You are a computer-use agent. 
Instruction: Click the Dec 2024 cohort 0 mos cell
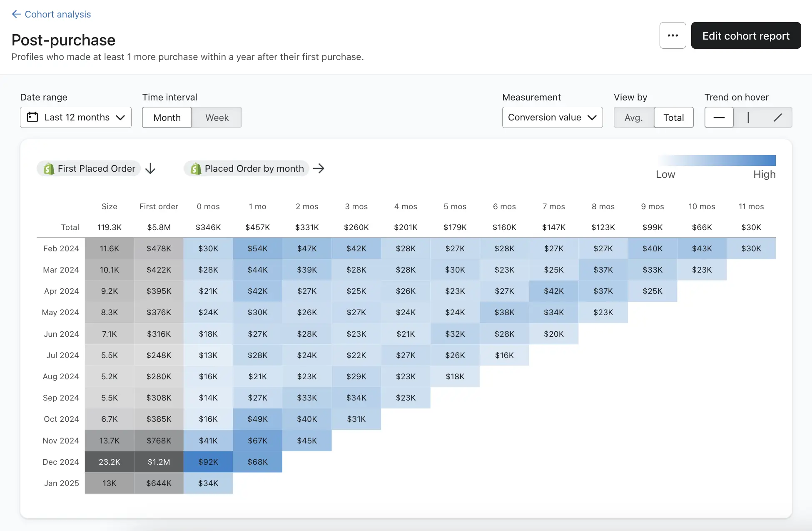208,461
